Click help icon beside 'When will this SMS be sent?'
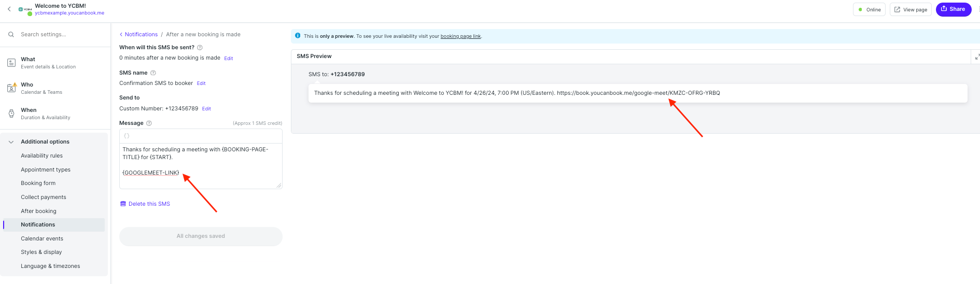Image resolution: width=980 pixels, height=284 pixels. click(x=200, y=47)
